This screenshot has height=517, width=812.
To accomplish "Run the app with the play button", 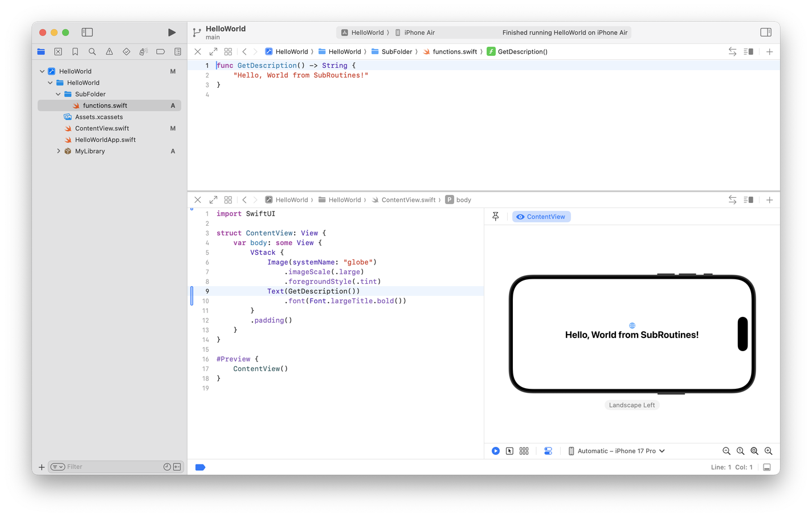I will 172,32.
